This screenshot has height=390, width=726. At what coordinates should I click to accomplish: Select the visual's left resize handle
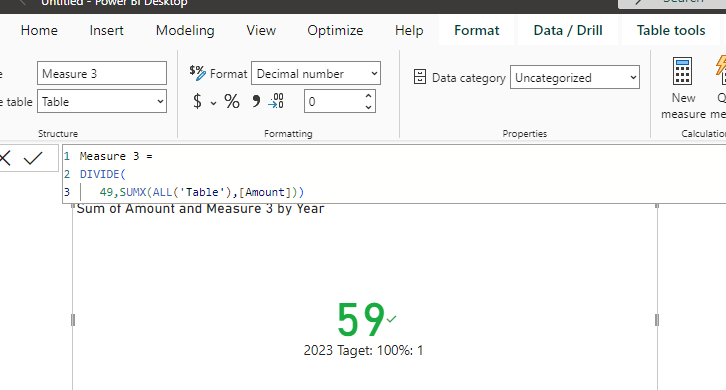click(73, 320)
